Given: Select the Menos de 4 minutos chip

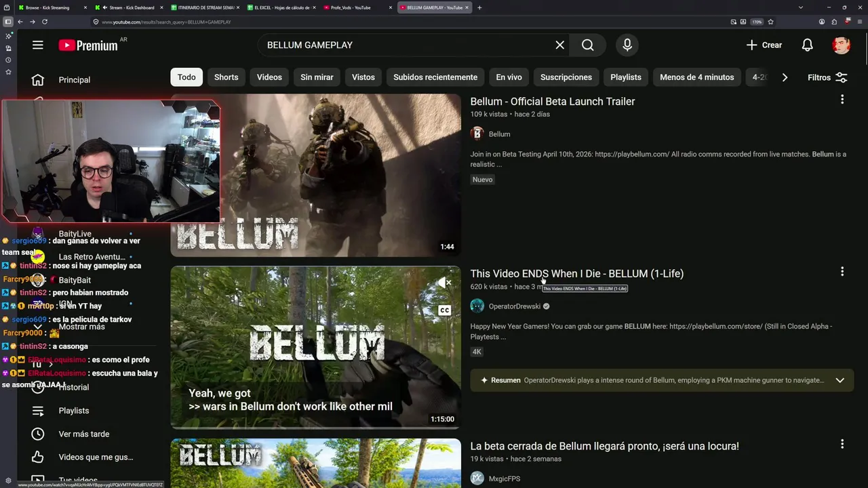Looking at the screenshot, I should 697,77.
